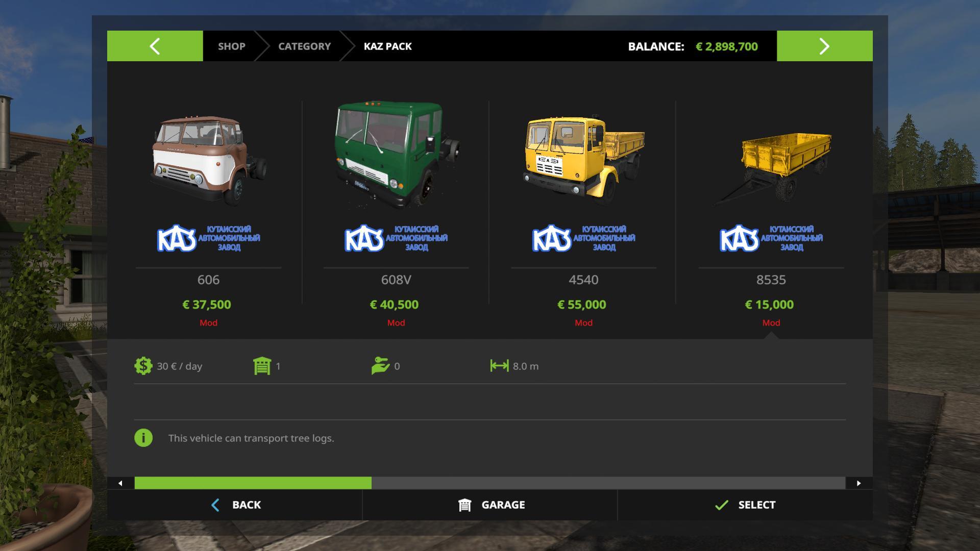
Task: Click the garage owned-count icon
Action: click(x=262, y=366)
